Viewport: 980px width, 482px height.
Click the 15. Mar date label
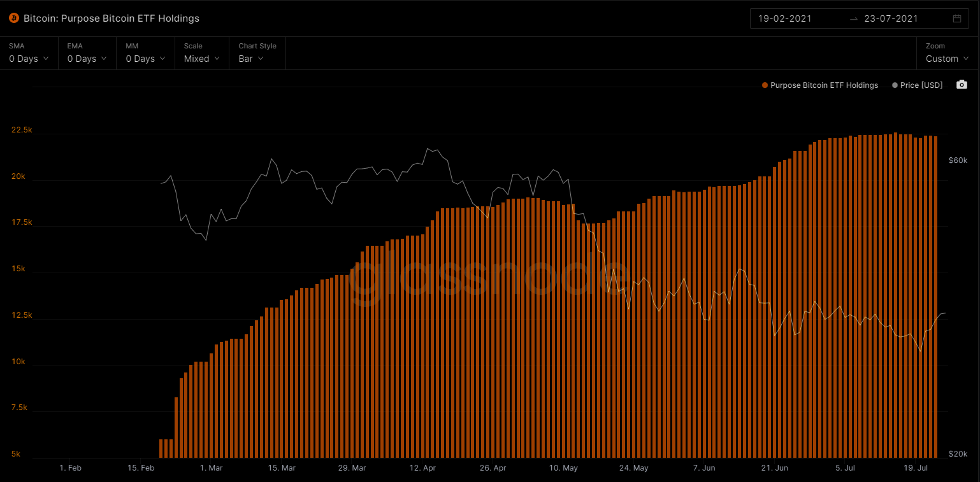tap(282, 468)
